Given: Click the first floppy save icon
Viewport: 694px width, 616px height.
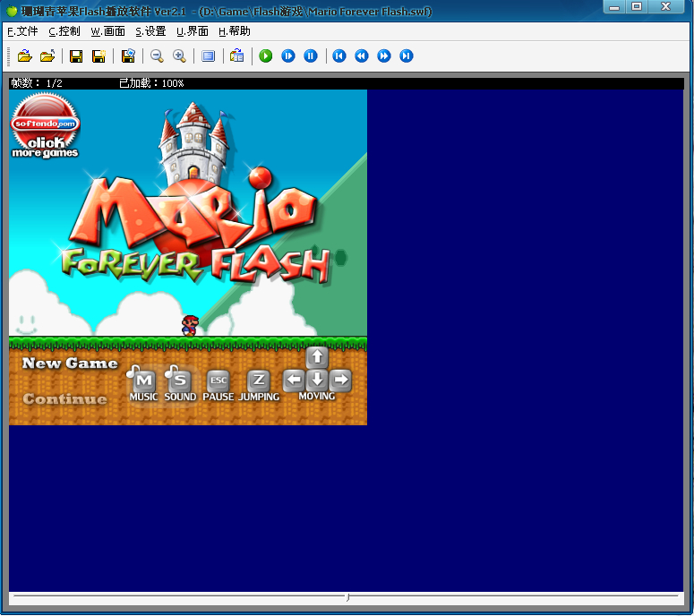Looking at the screenshot, I should pos(76,56).
